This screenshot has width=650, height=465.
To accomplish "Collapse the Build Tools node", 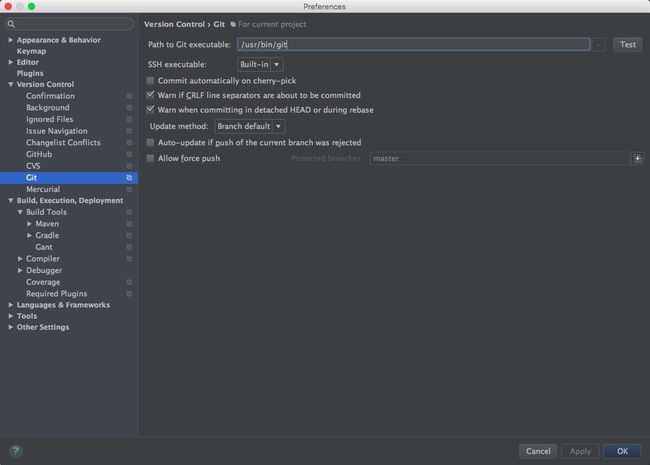I will click(20, 212).
